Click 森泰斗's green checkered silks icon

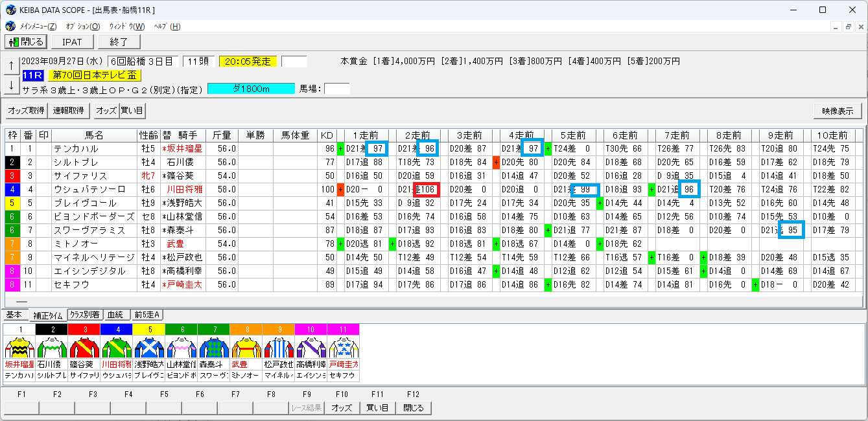pos(213,347)
